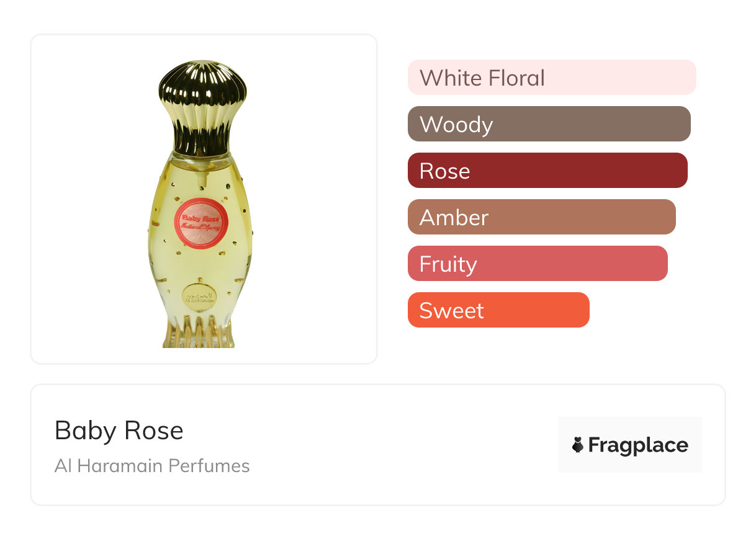
Task: Select the Amber accord bar
Action: pos(541,217)
